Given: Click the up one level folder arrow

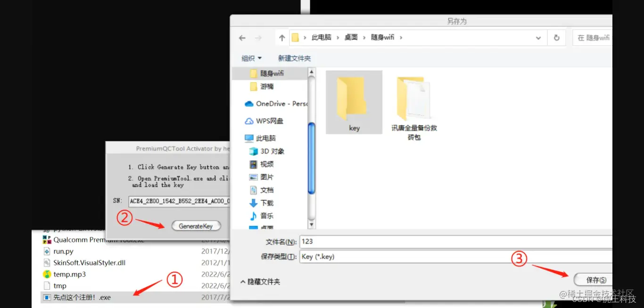Looking at the screenshot, I should (281, 37).
